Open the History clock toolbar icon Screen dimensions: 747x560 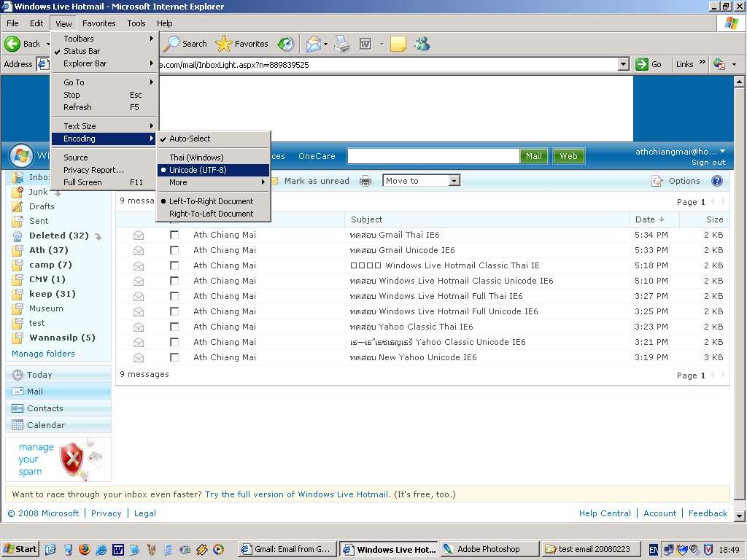pyautogui.click(x=286, y=44)
